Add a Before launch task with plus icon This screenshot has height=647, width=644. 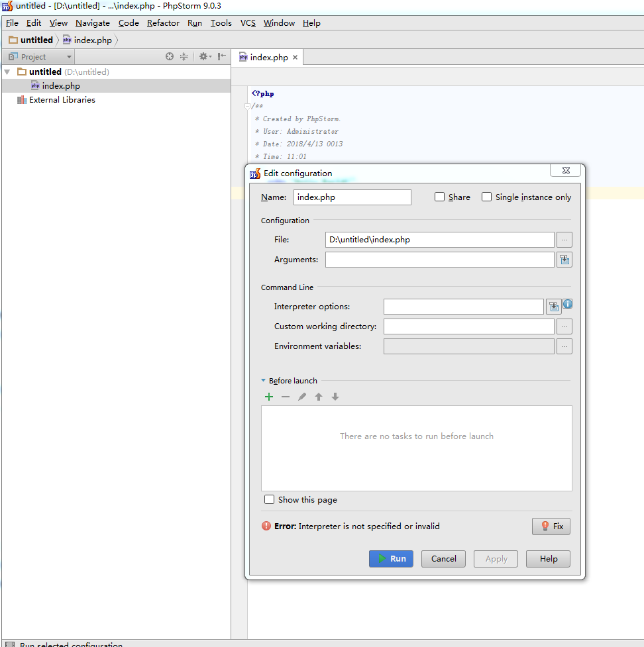[269, 397]
